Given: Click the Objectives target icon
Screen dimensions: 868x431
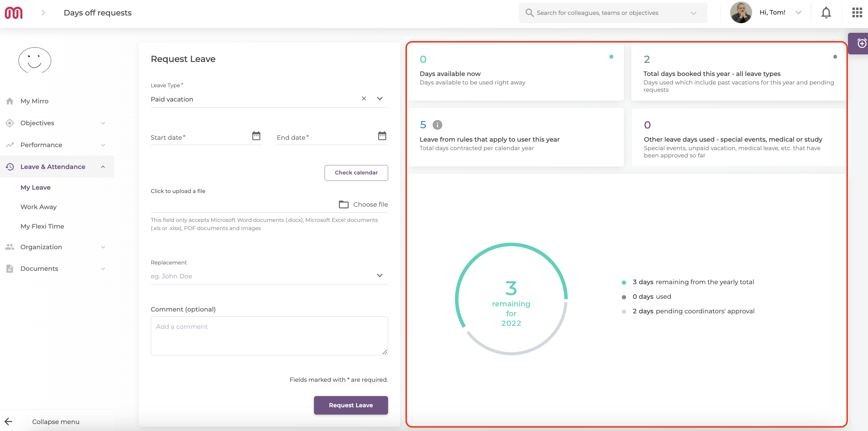Looking at the screenshot, I should pos(10,123).
